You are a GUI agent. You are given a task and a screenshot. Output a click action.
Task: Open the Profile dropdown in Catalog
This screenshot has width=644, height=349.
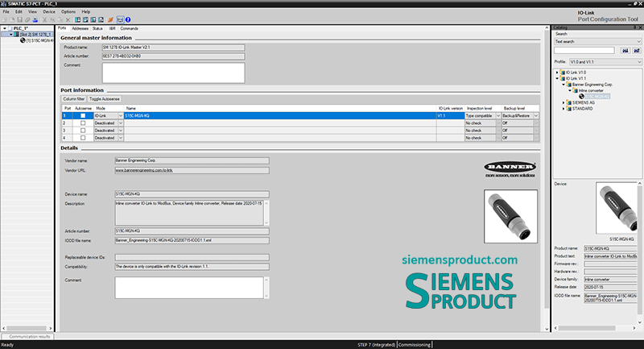point(605,62)
